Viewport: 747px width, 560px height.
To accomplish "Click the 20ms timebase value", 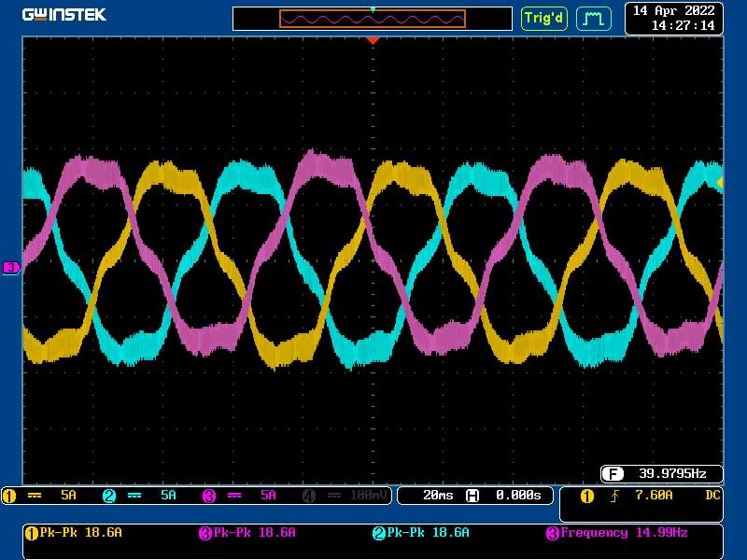I will (438, 496).
